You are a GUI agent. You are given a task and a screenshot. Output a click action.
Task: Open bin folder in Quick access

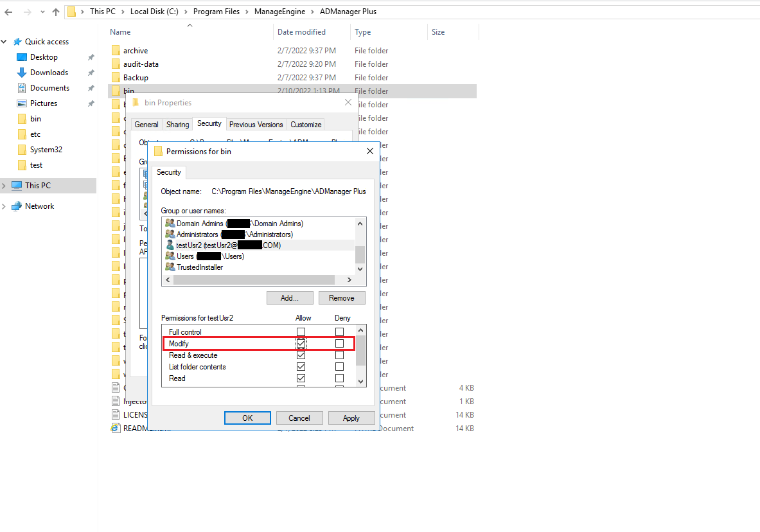click(x=35, y=119)
